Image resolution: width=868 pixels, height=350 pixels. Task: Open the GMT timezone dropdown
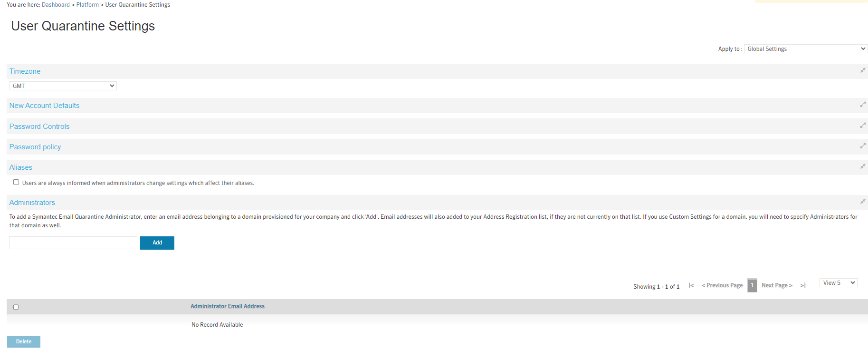pyautogui.click(x=63, y=86)
